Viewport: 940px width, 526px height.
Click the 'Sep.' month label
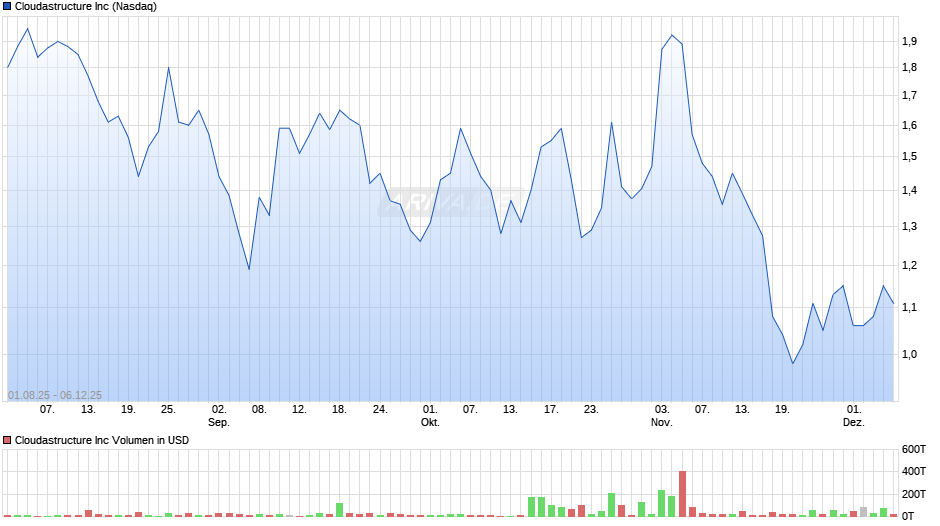(x=219, y=422)
